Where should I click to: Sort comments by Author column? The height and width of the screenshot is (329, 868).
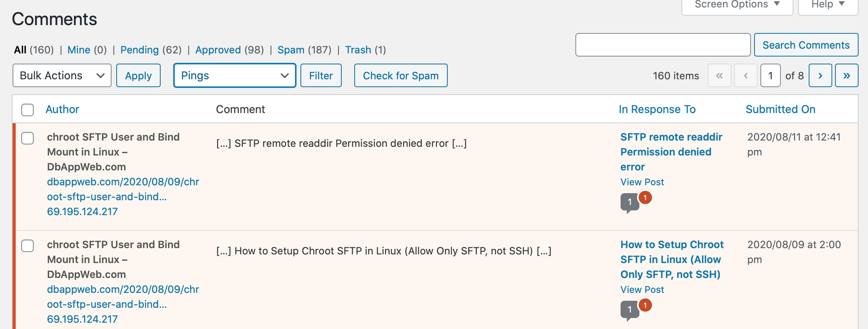click(62, 109)
